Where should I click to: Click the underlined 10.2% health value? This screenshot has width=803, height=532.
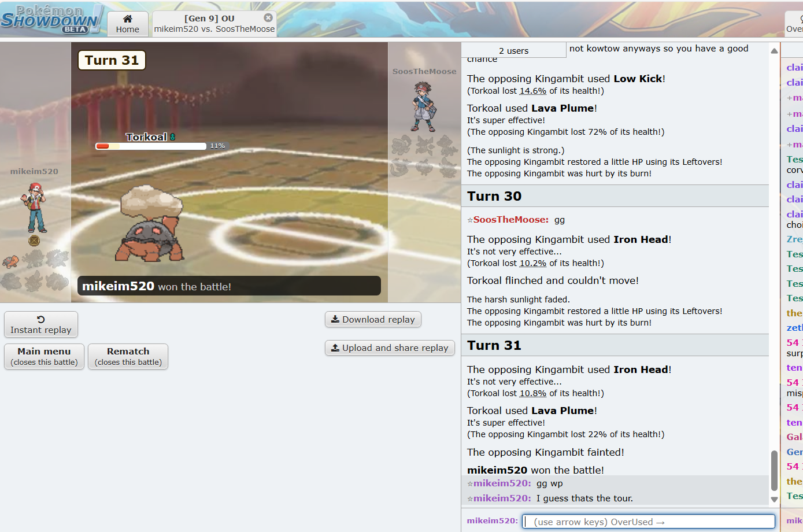[x=532, y=263]
